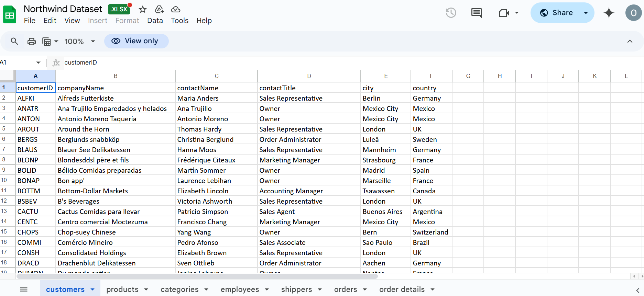Expand the Share options arrow

[x=586, y=13]
